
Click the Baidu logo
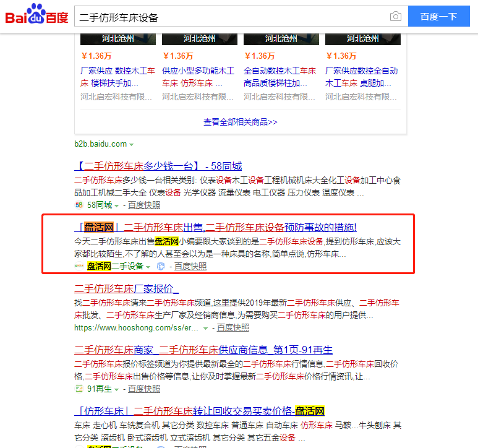pos(36,14)
